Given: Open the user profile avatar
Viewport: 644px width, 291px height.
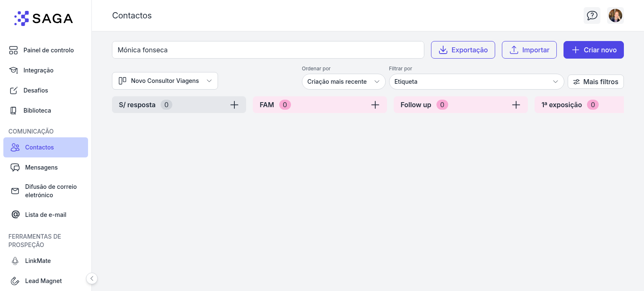Looking at the screenshot, I should (615, 15).
